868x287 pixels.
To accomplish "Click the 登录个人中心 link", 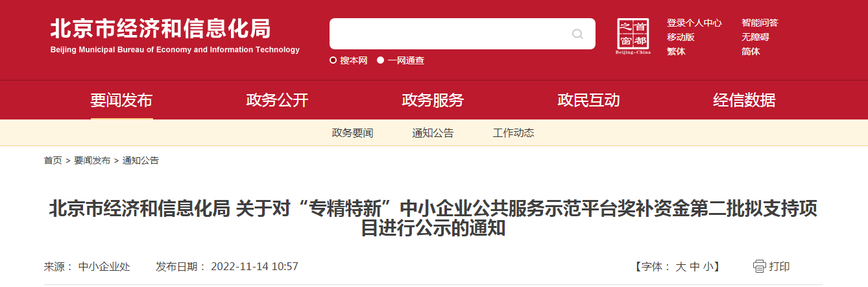I will point(694,23).
